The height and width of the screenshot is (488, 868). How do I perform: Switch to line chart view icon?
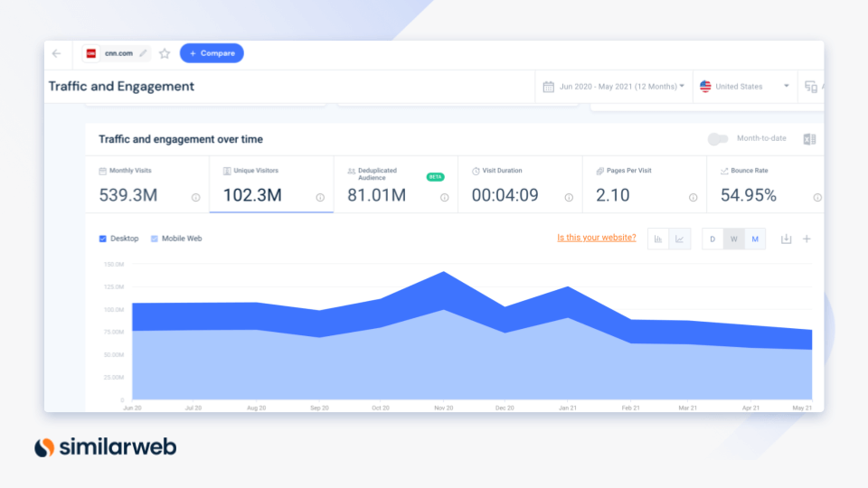(681, 239)
